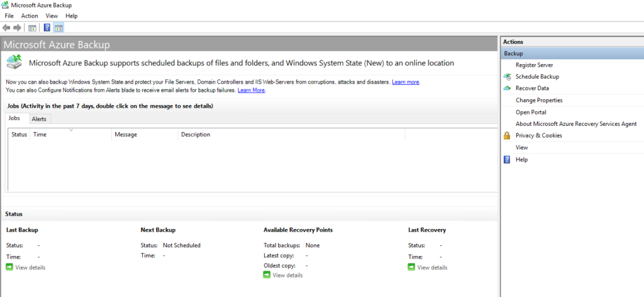Open About Microsoft Azure Recovery Services Agent

576,124
